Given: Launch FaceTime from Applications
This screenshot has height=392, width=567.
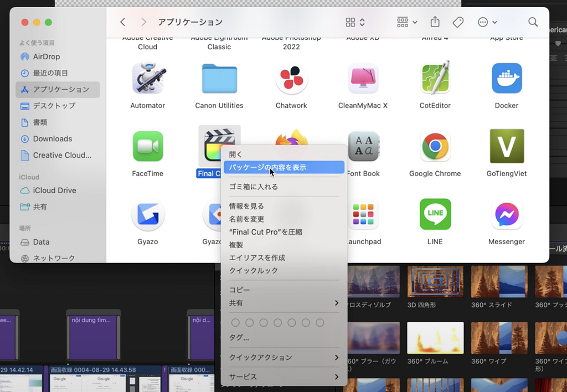Looking at the screenshot, I should (x=147, y=146).
